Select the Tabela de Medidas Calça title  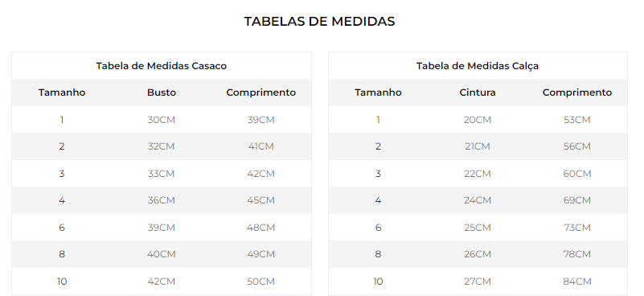pyautogui.click(x=478, y=66)
